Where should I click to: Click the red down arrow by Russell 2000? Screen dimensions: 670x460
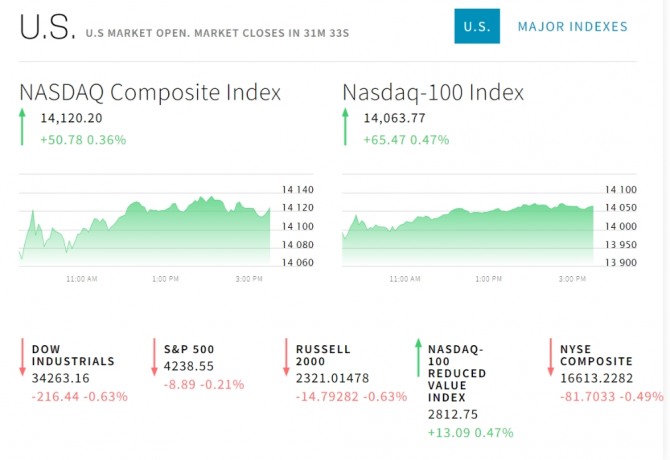(287, 357)
